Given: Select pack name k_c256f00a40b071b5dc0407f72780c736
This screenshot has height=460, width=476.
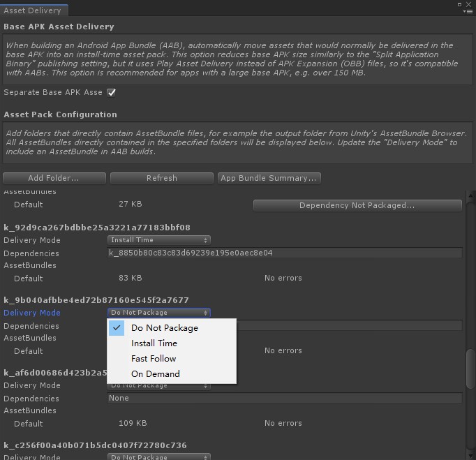Looking at the screenshot, I should [95, 445].
